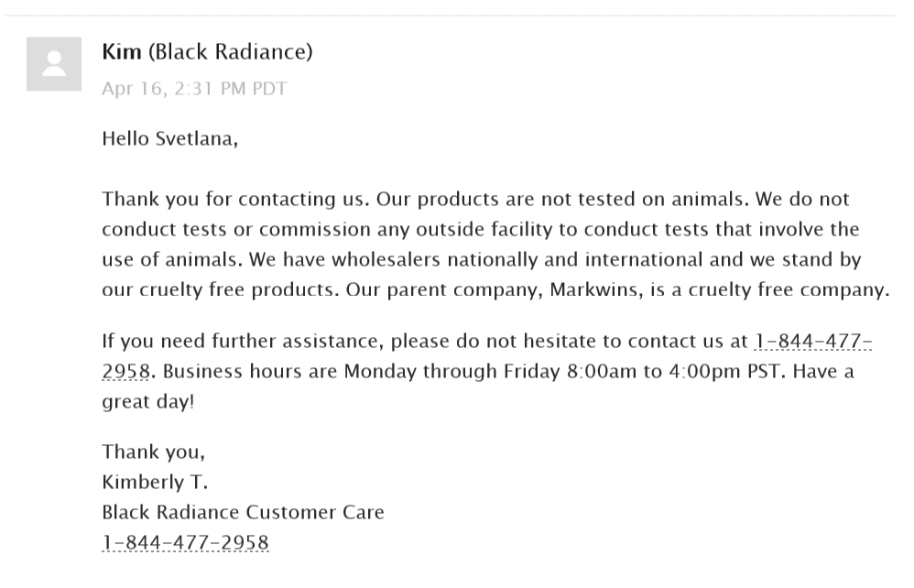Click the Apr 16, 2:31 PM PDT timestamp
This screenshot has height=588, width=914.
pyautogui.click(x=194, y=89)
